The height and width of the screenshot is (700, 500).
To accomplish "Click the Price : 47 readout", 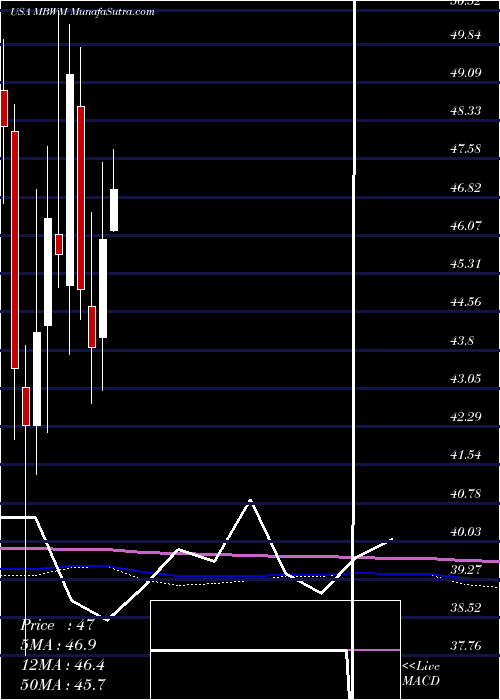I will 57,625.
